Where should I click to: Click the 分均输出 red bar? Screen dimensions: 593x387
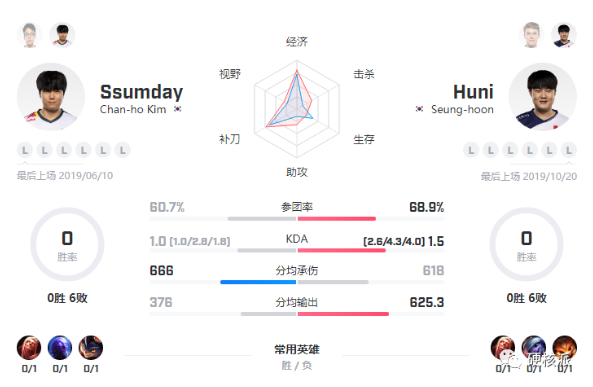(343, 314)
